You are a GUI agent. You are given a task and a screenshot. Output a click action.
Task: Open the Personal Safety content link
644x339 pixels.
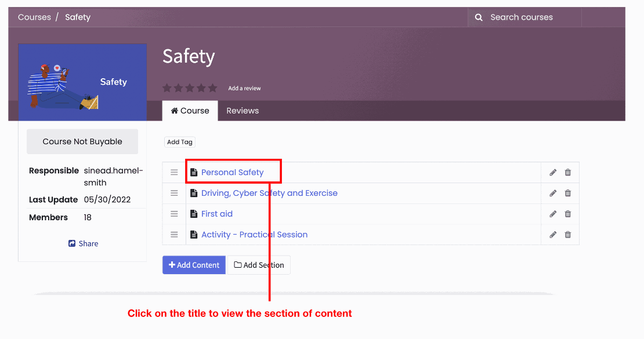click(232, 172)
